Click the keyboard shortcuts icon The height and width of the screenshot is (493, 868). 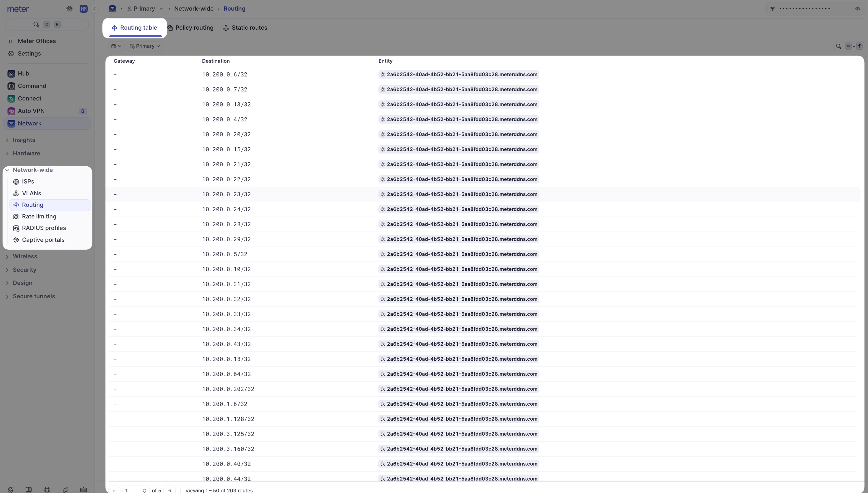tap(83, 490)
